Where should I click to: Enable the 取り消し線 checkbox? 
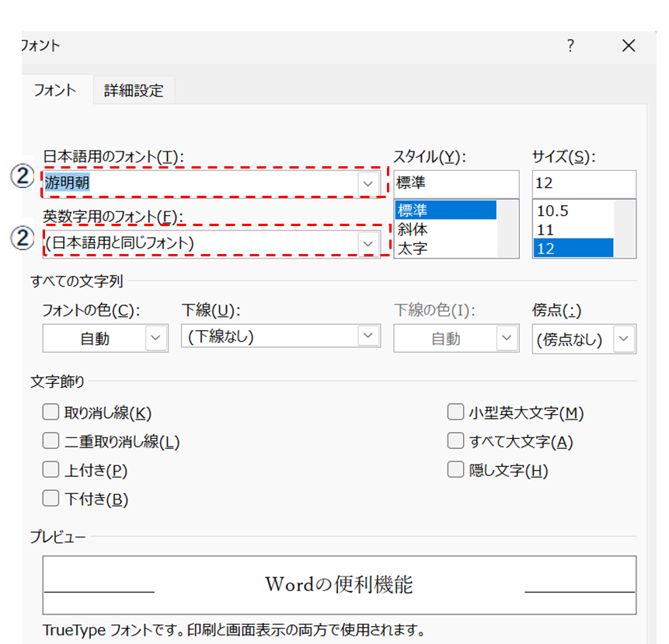tap(51, 413)
